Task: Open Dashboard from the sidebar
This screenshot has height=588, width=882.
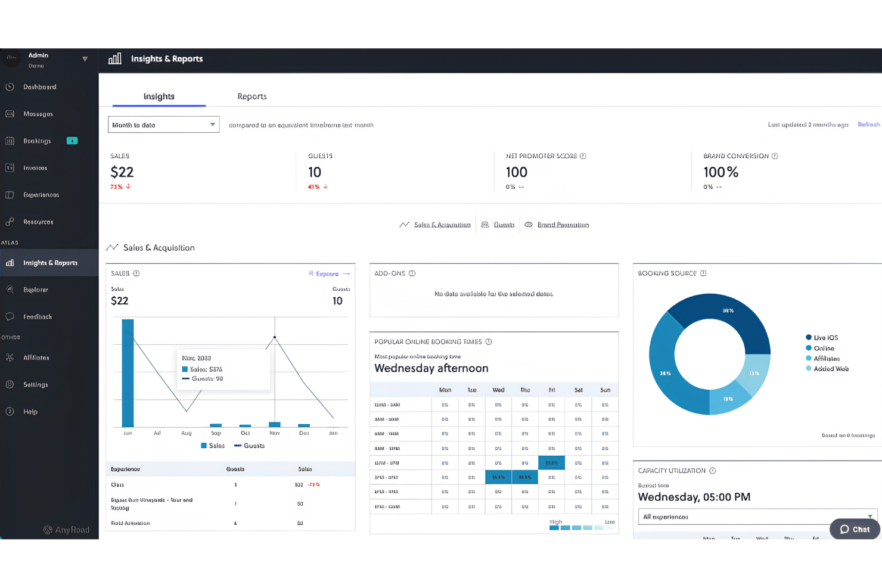Action: (39, 87)
